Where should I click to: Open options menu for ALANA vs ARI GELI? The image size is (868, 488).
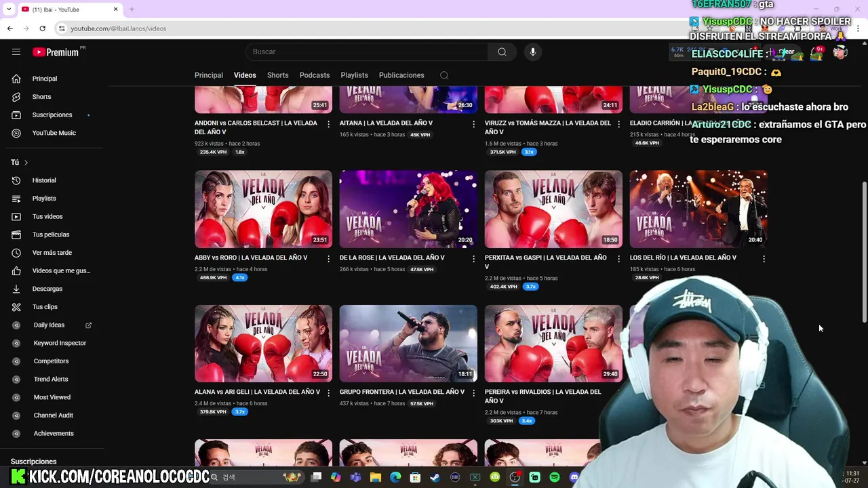point(328,393)
